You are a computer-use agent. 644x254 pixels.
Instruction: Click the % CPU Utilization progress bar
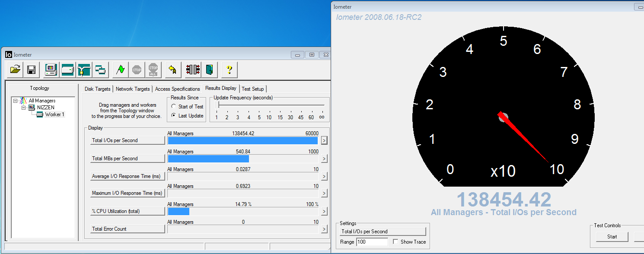(243, 211)
